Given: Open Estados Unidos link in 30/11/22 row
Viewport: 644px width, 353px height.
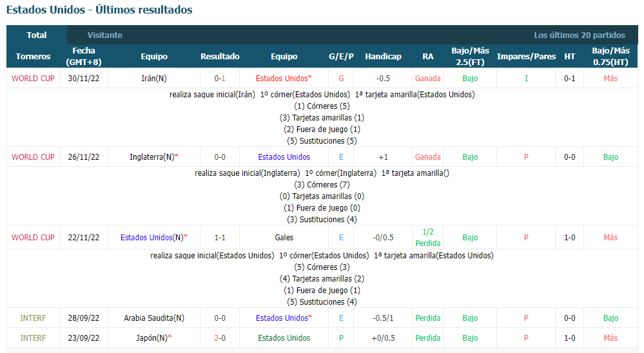Looking at the screenshot, I should 284,78.
